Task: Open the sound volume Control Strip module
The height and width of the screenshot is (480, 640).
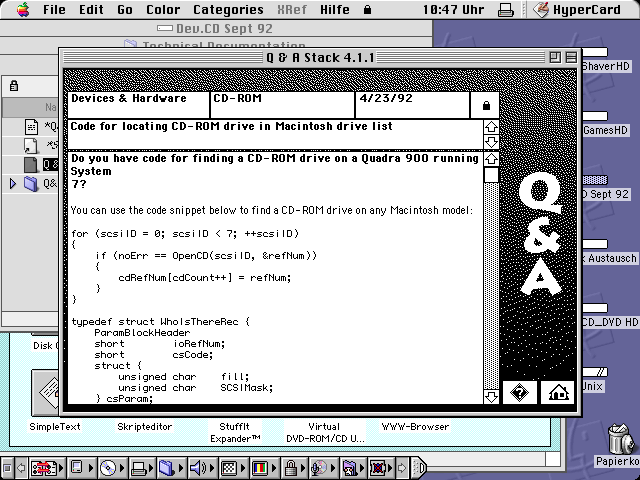Action: 202,468
